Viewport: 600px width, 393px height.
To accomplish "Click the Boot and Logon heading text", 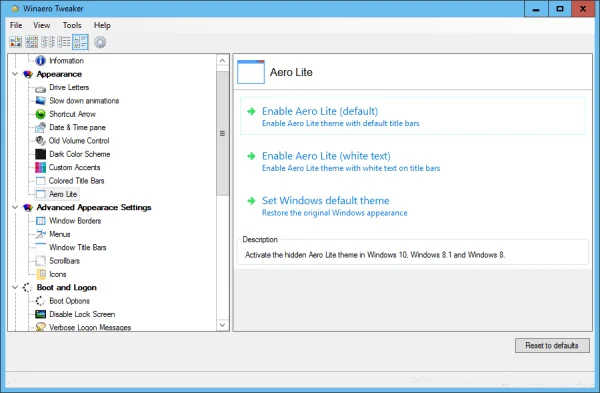I will pyautogui.click(x=67, y=287).
